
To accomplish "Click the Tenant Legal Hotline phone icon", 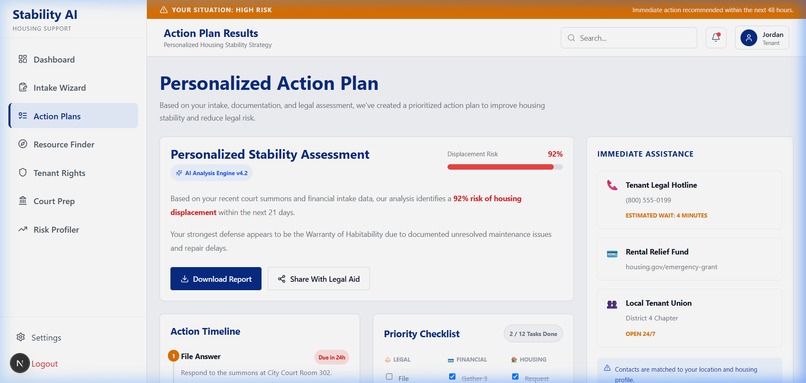I will tap(612, 186).
